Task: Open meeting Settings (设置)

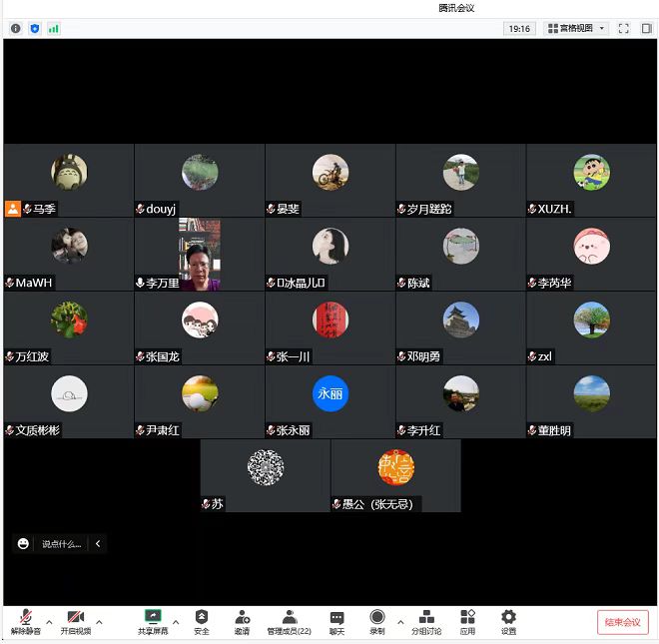Action: point(508,621)
